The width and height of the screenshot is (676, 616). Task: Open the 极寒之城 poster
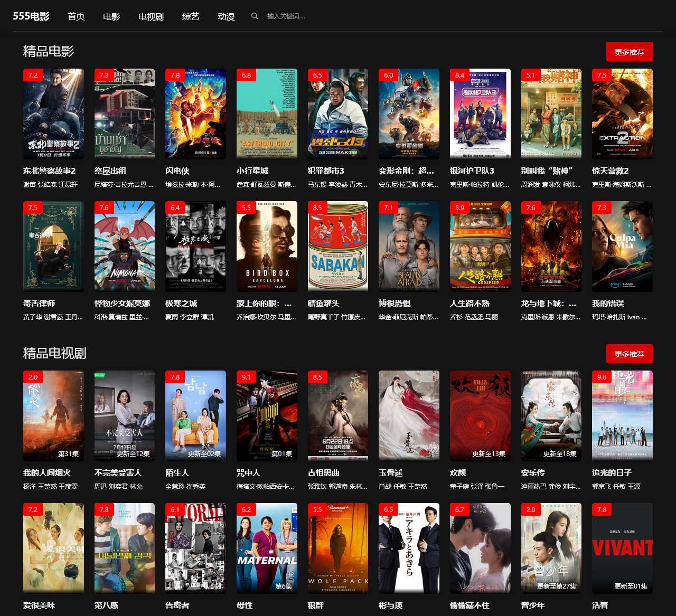195,247
